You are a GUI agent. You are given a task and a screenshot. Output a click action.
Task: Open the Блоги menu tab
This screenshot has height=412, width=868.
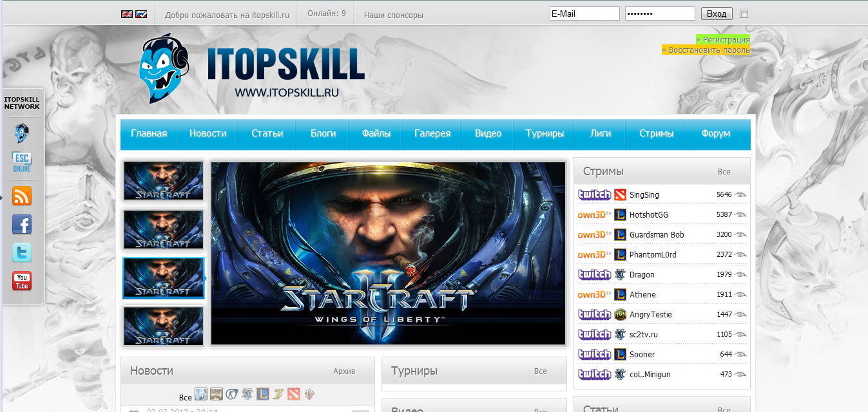coord(323,133)
